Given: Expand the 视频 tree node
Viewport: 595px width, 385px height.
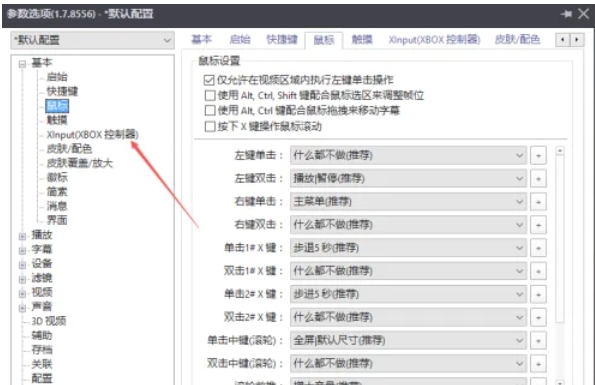Looking at the screenshot, I should 22,293.
